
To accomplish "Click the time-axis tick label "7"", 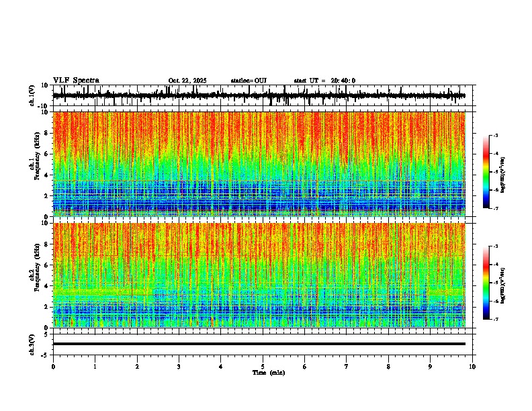I will pyautogui.click(x=347, y=367).
